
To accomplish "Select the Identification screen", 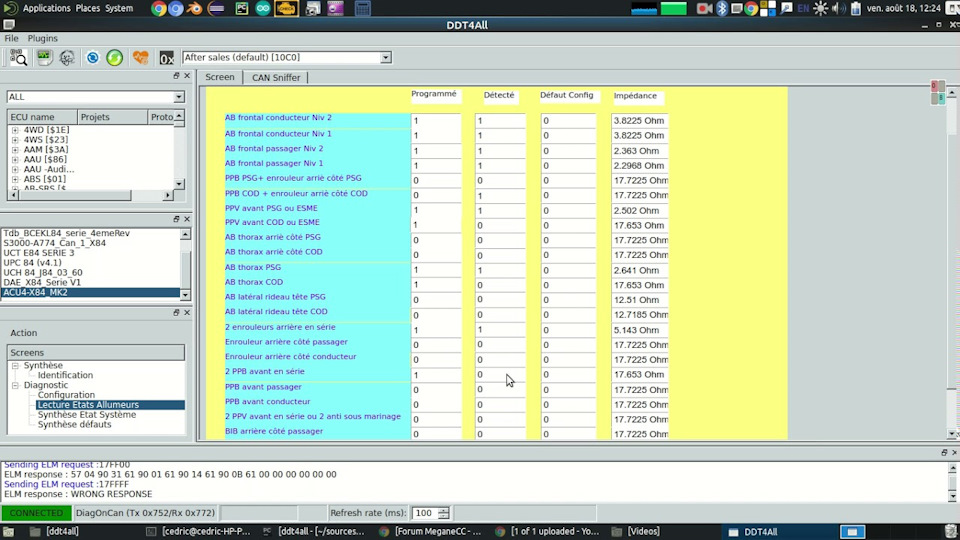I will click(66, 375).
